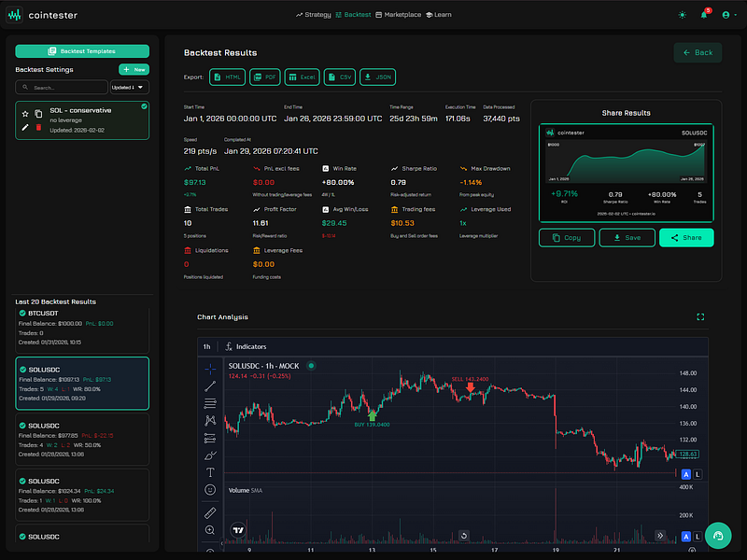The width and height of the screenshot is (747, 560).
Task: Click the floating camera share button bottom right
Action: [717, 534]
